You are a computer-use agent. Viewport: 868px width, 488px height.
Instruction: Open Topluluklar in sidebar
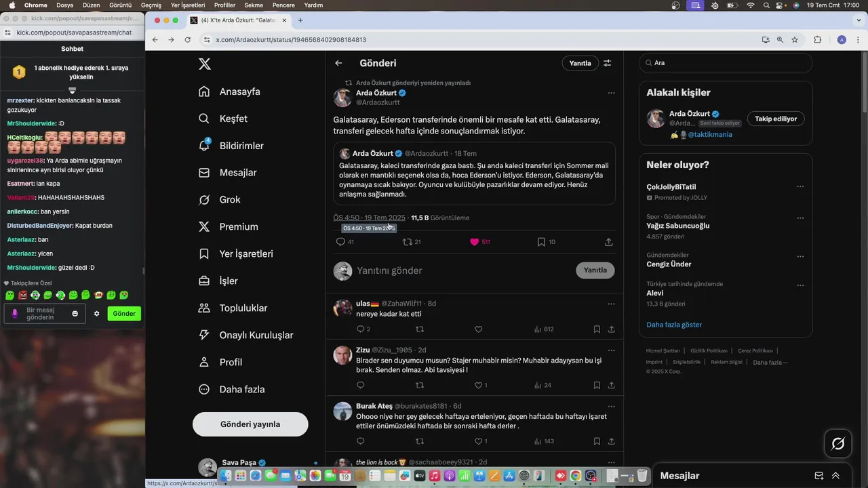(x=233, y=308)
